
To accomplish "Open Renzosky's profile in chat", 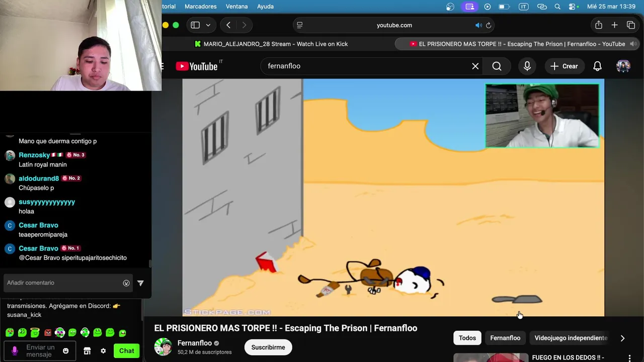I will coord(34,155).
